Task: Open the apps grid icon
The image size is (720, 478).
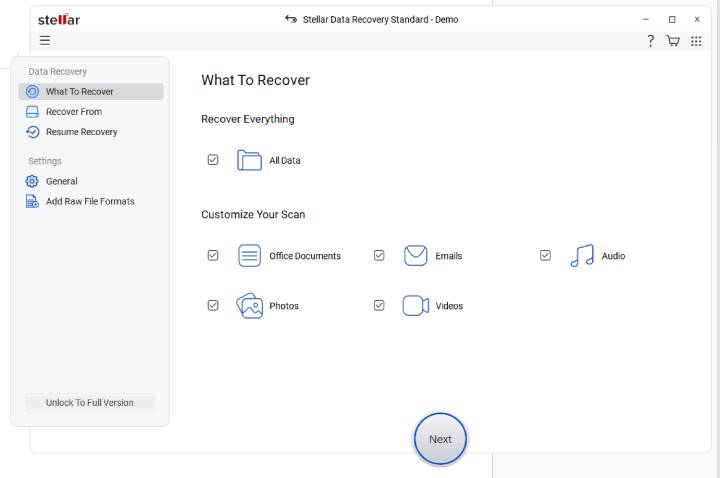Action: coord(696,41)
